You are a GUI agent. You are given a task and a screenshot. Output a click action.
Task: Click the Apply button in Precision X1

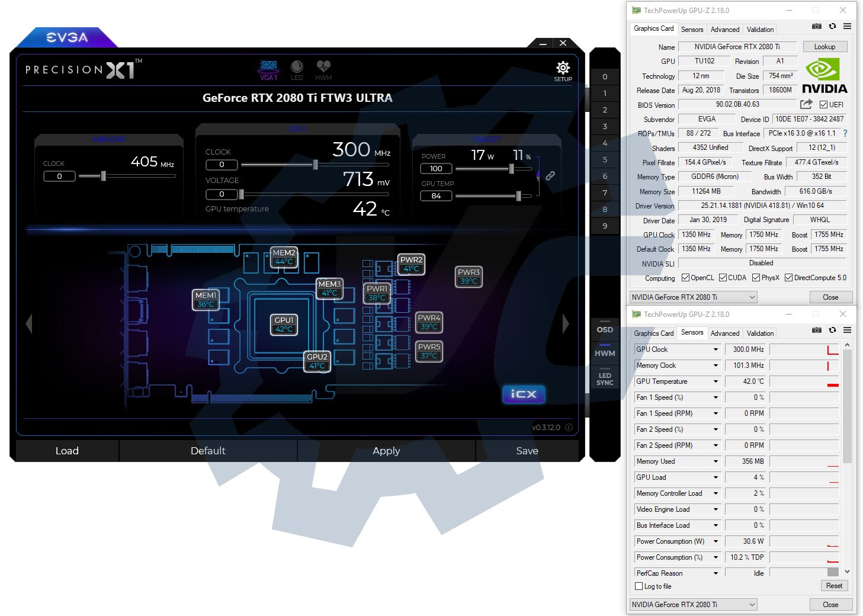click(x=386, y=451)
